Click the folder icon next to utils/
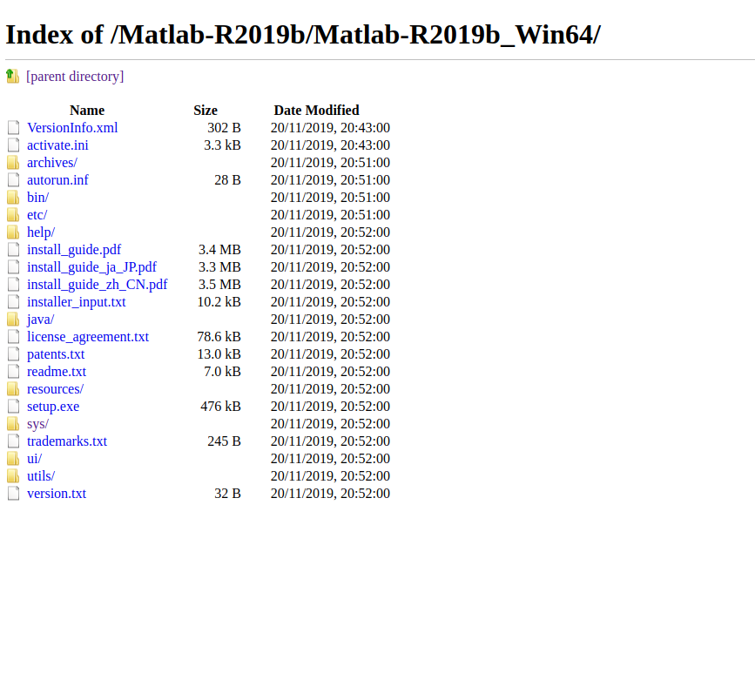The width and height of the screenshot is (755, 700). tap(13, 476)
